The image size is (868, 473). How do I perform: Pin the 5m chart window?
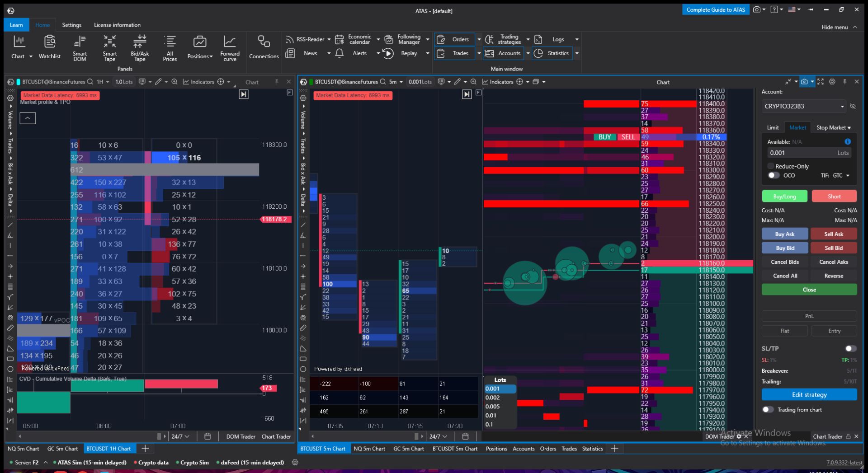click(x=844, y=82)
